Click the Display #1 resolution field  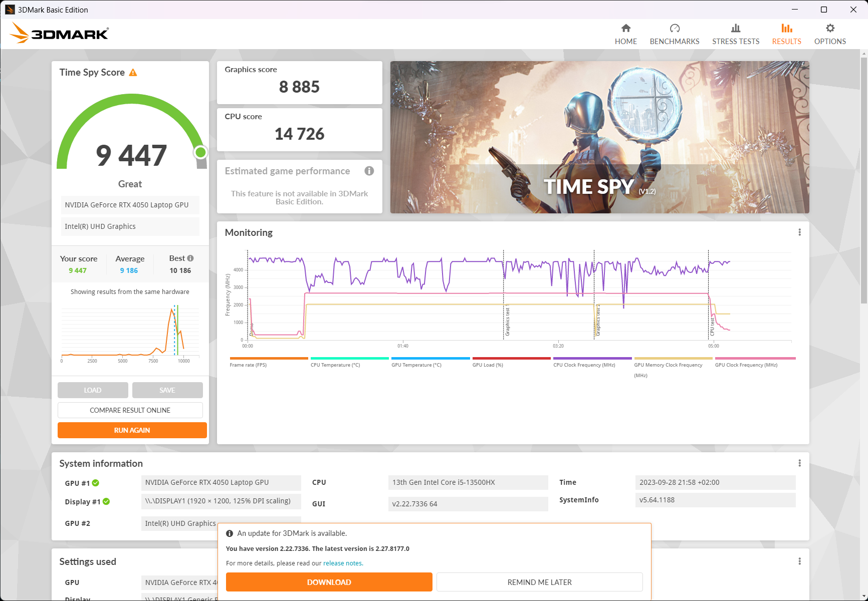click(221, 501)
